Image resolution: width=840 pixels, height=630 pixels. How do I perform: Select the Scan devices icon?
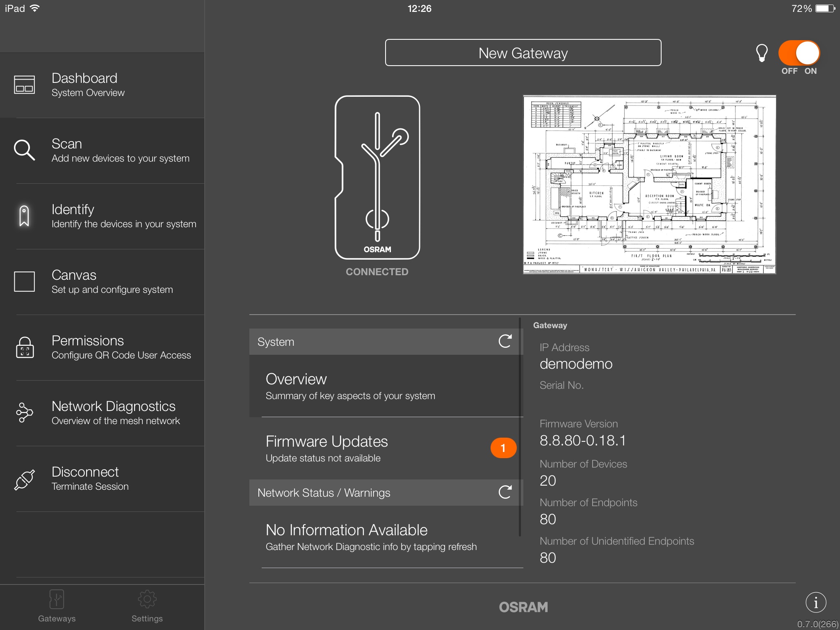click(x=25, y=149)
